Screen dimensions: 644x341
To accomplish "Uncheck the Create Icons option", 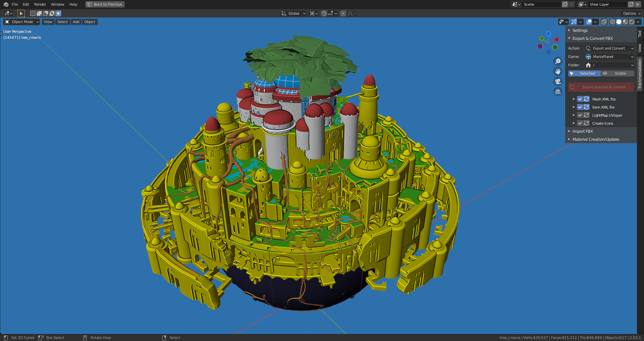I will pos(580,123).
